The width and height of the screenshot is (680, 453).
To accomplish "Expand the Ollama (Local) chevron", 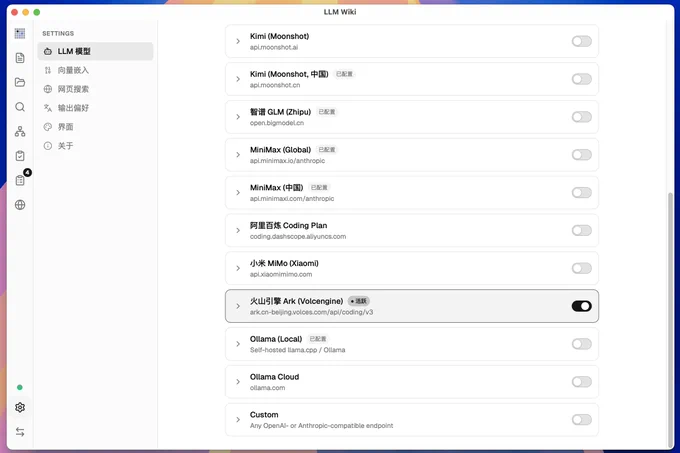I will coord(238,344).
